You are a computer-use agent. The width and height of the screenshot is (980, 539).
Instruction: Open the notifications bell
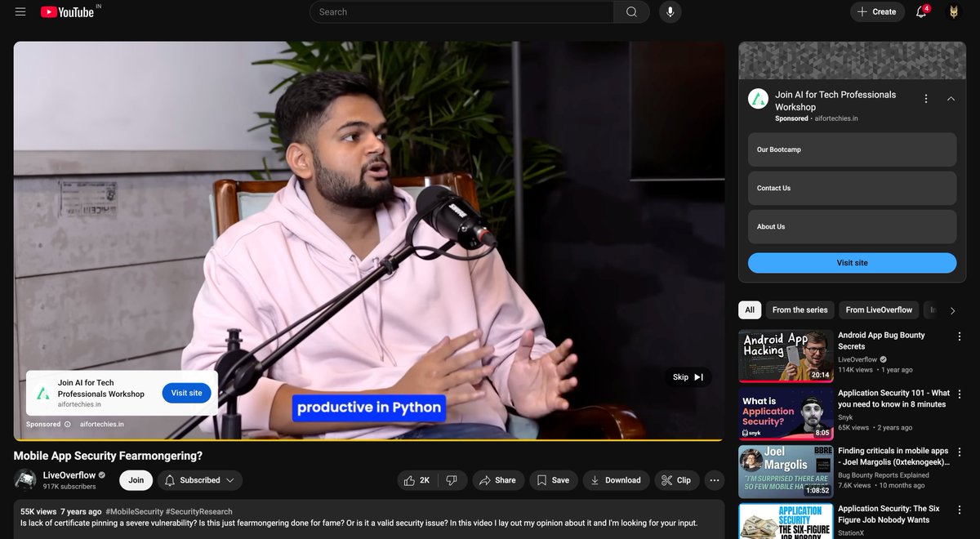pyautogui.click(x=920, y=11)
